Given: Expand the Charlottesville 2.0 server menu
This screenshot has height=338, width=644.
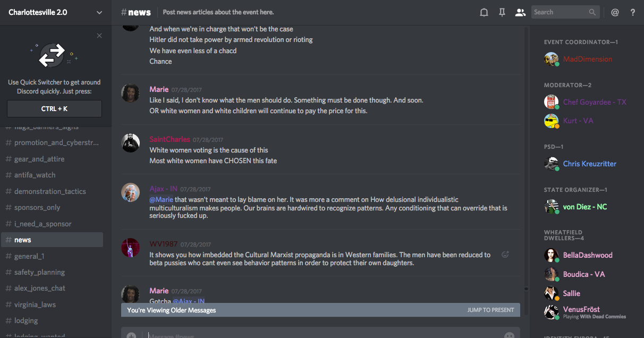Looking at the screenshot, I should pyautogui.click(x=99, y=12).
